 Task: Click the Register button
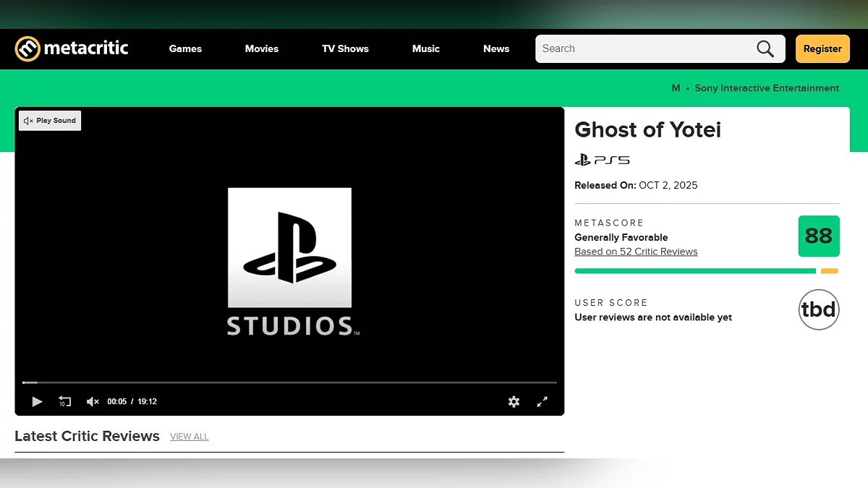coord(822,48)
